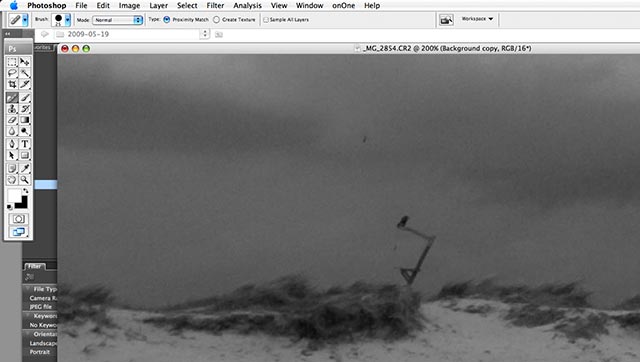Open the Window menu
Viewport: 640px width, 362px height.
[x=309, y=6]
